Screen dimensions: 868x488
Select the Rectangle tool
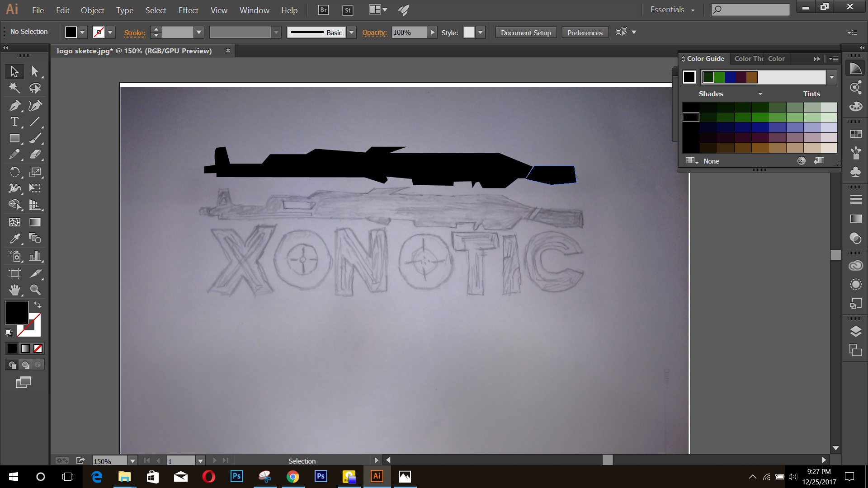[14, 138]
